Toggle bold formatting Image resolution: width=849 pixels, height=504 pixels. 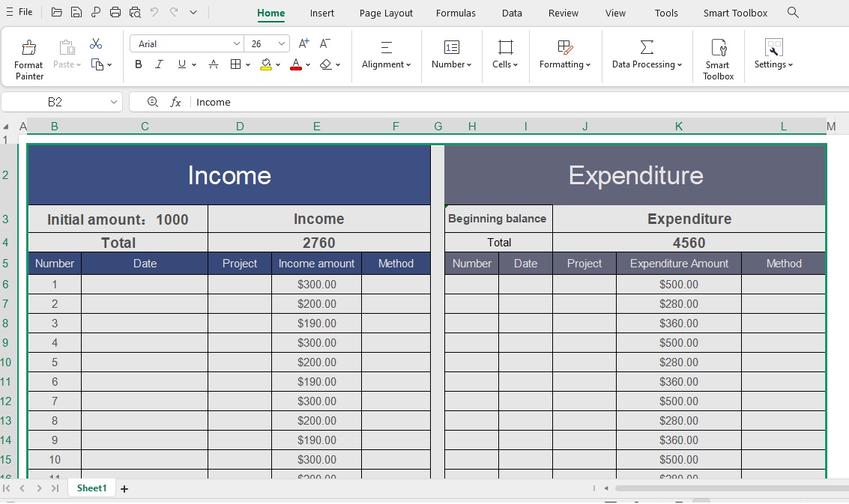[138, 64]
